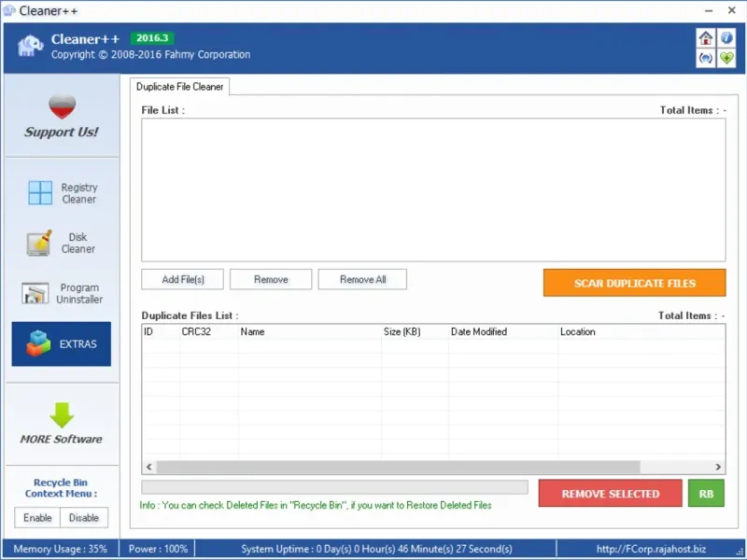Screen dimensions: 747x560
Task: Open Program Uninstaller from sidebar
Action: click(62, 293)
